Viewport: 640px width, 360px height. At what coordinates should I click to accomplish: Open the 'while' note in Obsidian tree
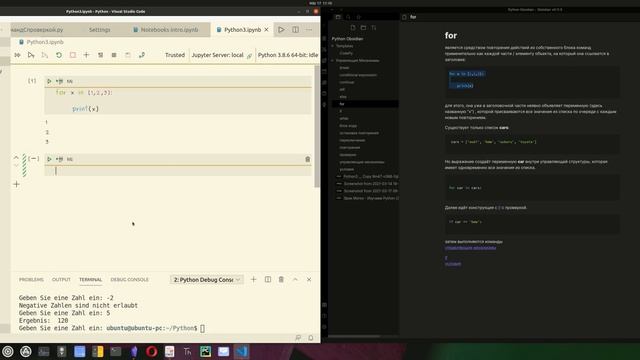tap(344, 118)
